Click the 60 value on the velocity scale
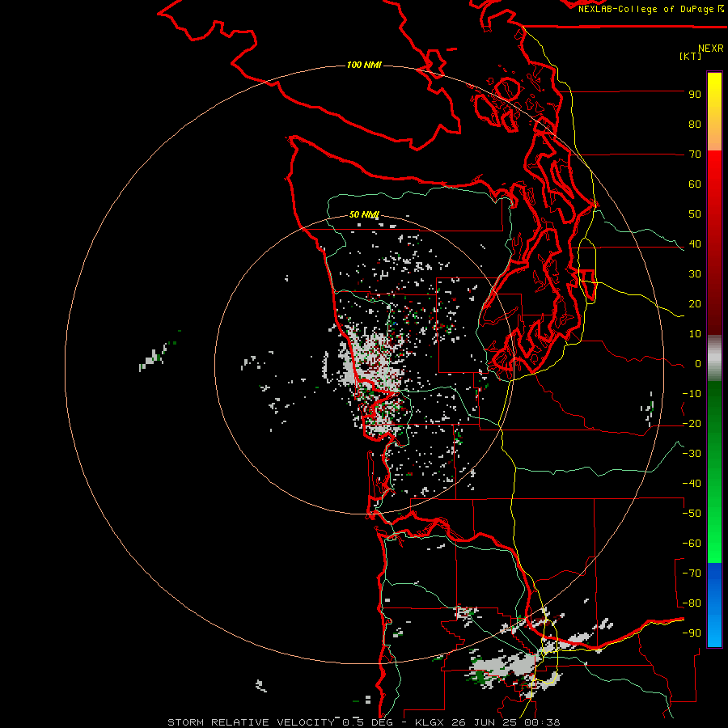Image resolution: width=728 pixels, height=728 pixels. coord(695,184)
